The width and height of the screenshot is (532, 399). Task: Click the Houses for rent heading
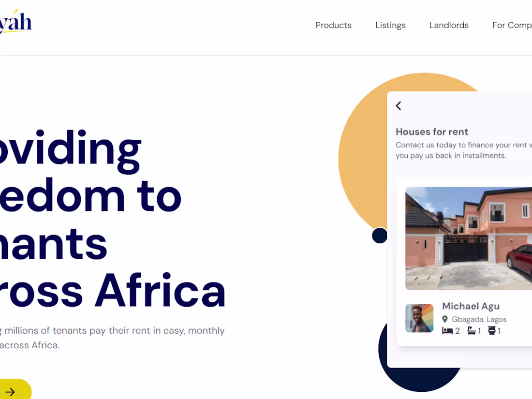432,132
